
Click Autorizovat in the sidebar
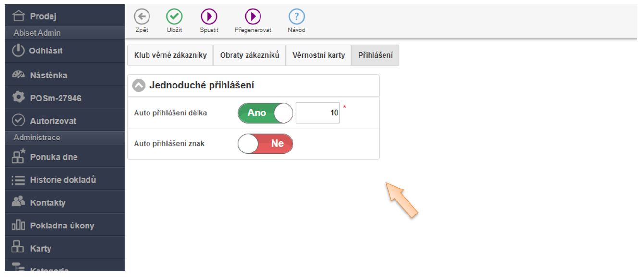(x=53, y=121)
